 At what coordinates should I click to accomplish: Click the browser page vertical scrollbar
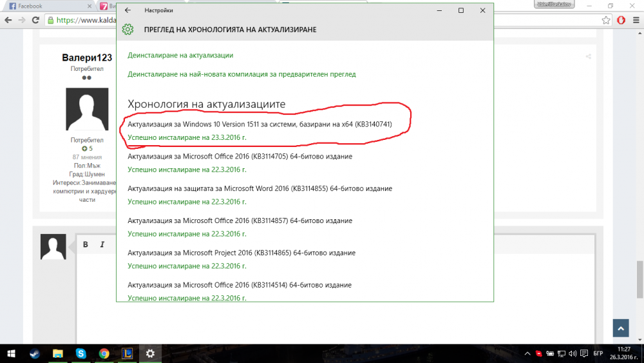click(640, 279)
